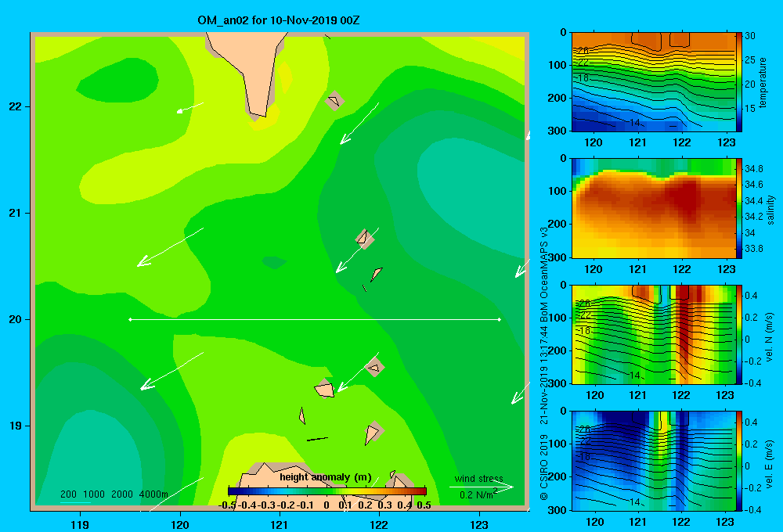The image size is (783, 532).
Task: Click the left endpoint of the white transect line
Action: [130, 319]
